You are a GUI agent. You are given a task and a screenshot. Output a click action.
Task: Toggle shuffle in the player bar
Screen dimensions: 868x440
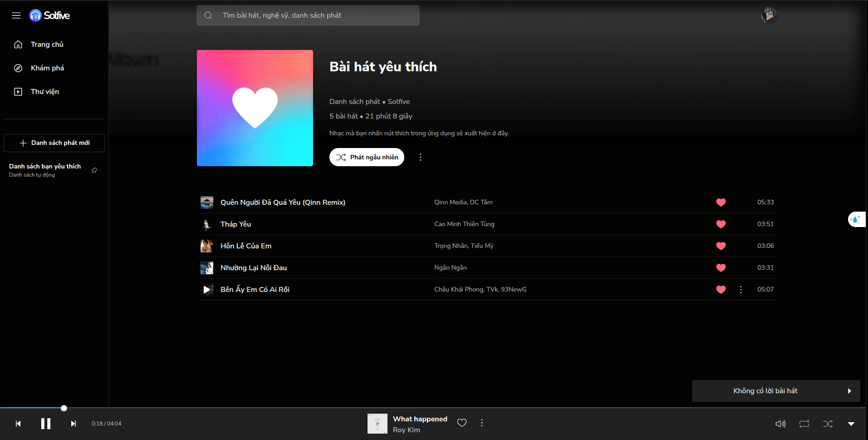point(828,424)
